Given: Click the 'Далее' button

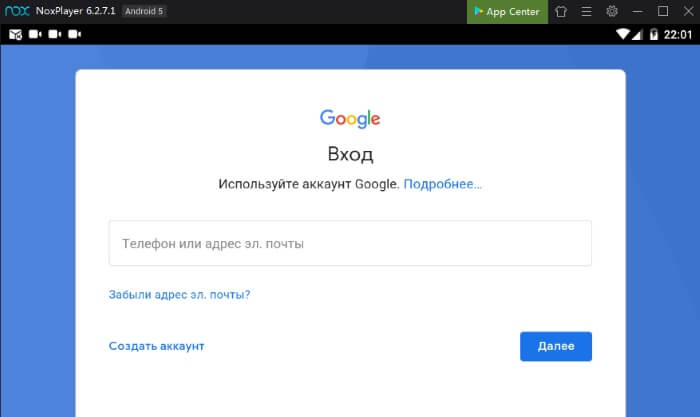Looking at the screenshot, I should click(556, 346).
